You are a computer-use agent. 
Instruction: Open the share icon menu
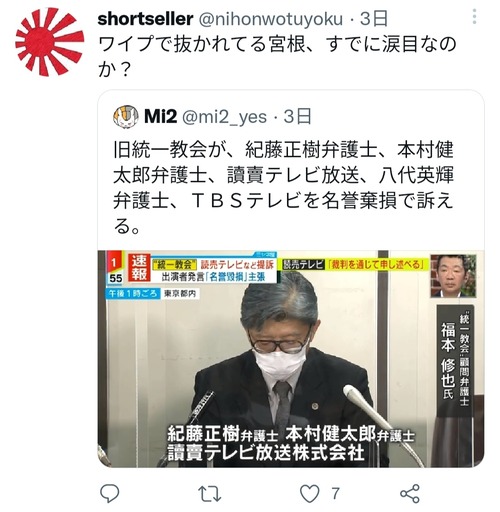410,493
